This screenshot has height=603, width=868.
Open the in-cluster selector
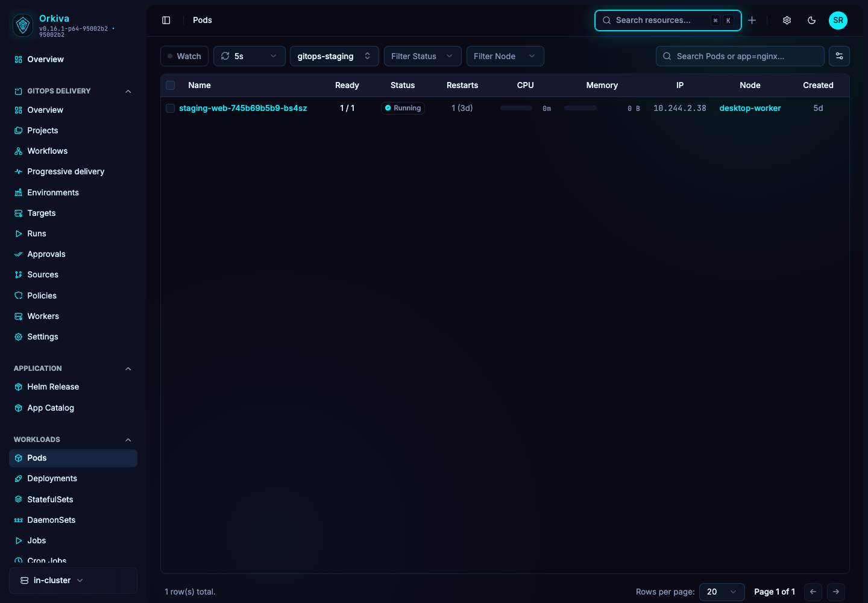tap(73, 581)
